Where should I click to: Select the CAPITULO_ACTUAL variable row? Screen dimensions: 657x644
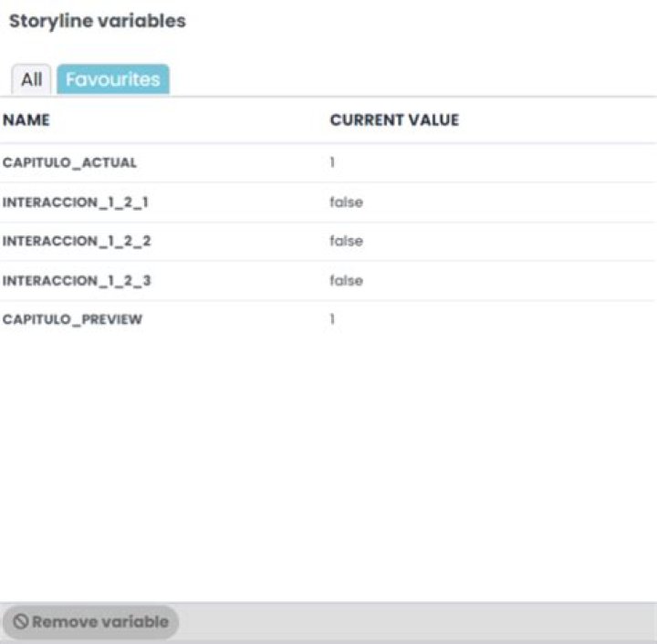[x=328, y=162]
